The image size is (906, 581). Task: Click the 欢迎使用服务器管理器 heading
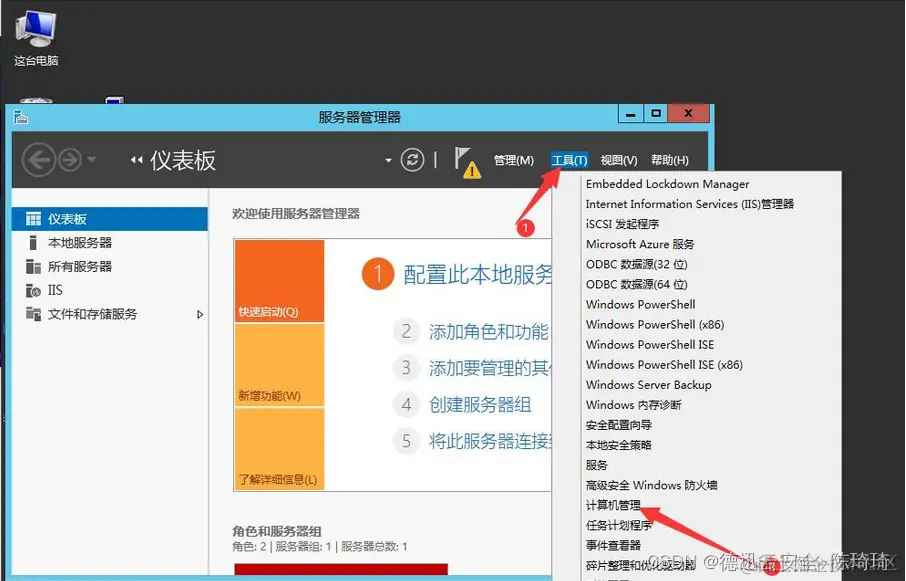pyautogui.click(x=296, y=214)
